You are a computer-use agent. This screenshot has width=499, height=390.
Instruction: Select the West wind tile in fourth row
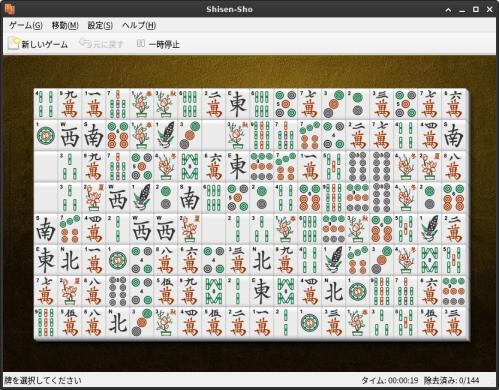tap(118, 198)
